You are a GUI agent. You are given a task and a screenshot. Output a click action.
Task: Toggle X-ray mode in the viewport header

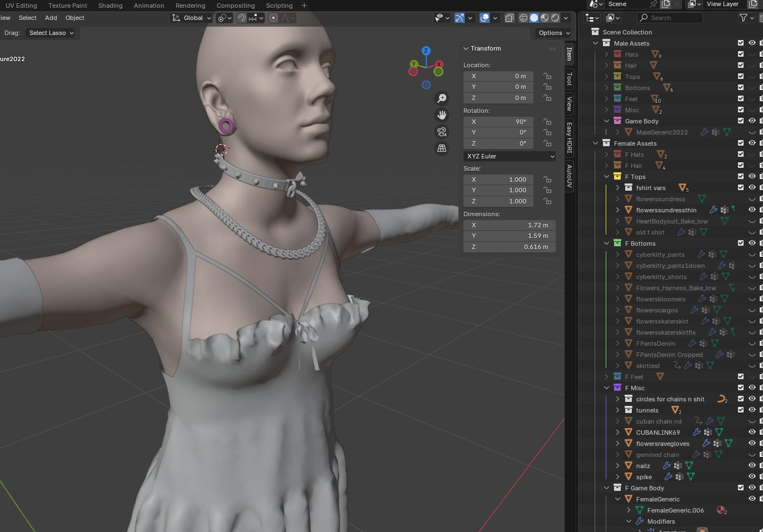[510, 18]
